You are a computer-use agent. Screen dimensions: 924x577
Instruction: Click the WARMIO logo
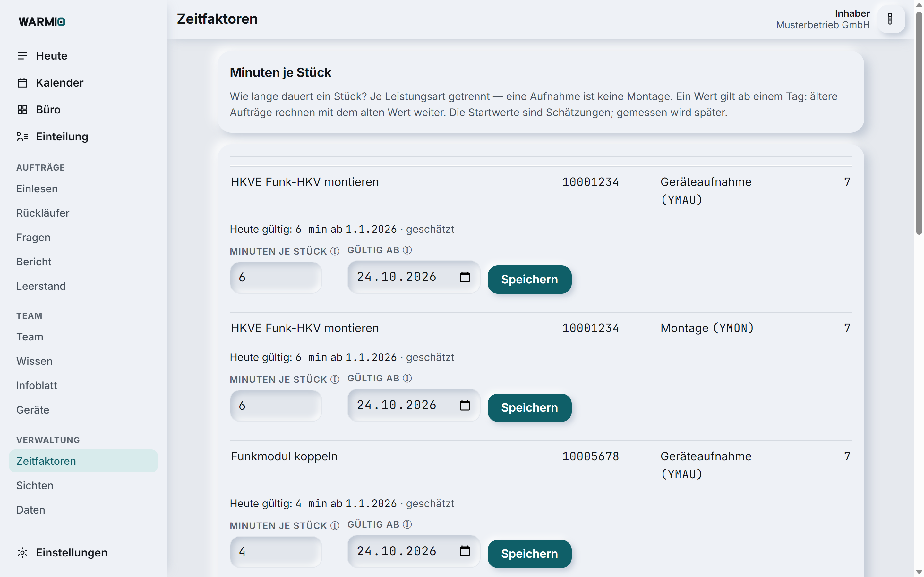click(42, 22)
